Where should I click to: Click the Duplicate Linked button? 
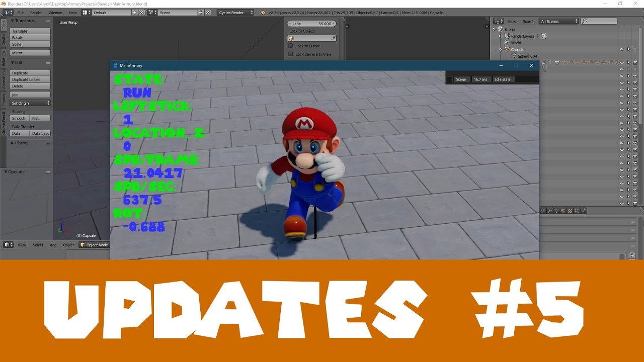tap(31, 79)
